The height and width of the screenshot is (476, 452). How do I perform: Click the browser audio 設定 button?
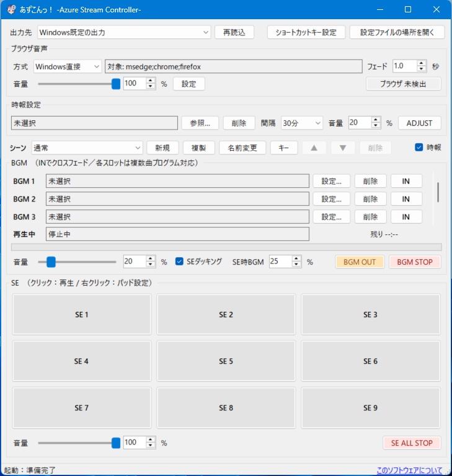tap(188, 84)
